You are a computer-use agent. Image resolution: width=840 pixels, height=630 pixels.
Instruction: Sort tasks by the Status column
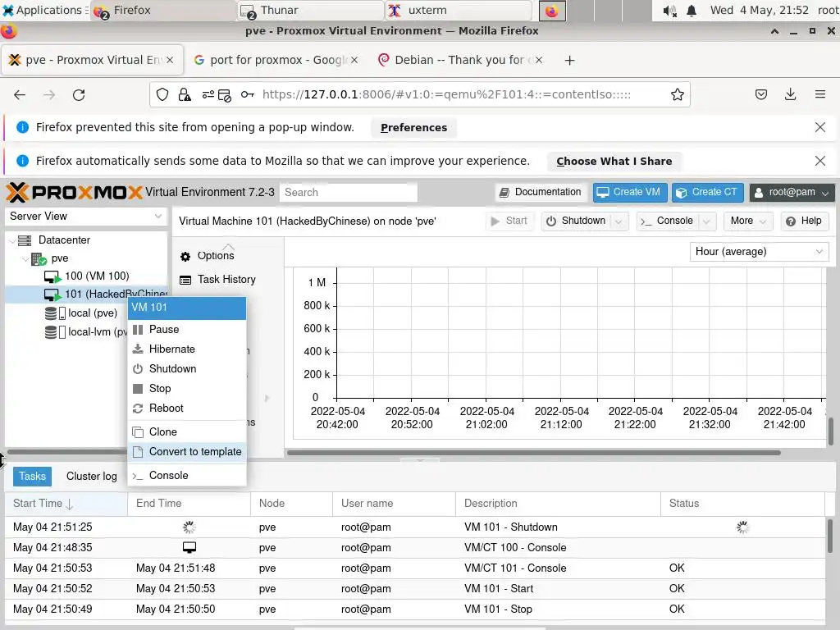point(742,504)
